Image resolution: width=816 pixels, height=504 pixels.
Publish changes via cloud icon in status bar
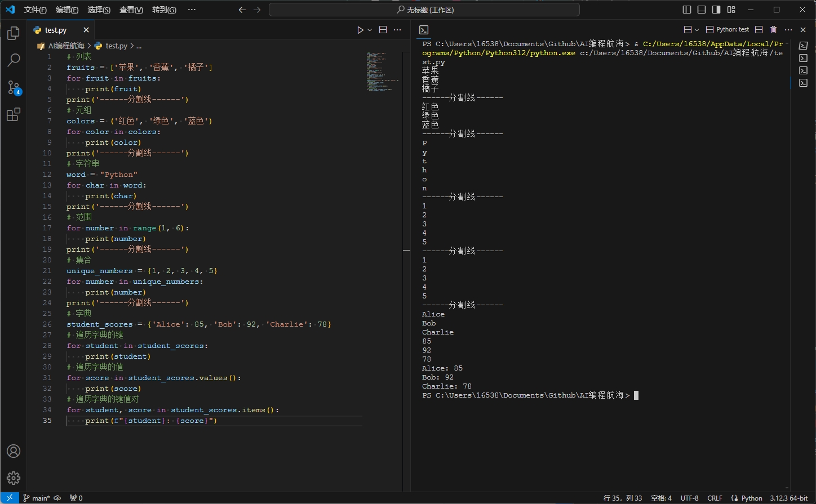click(x=57, y=498)
